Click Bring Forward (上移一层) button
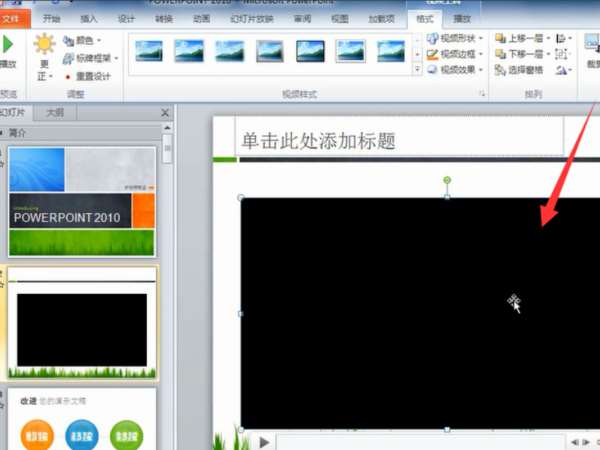 point(519,38)
